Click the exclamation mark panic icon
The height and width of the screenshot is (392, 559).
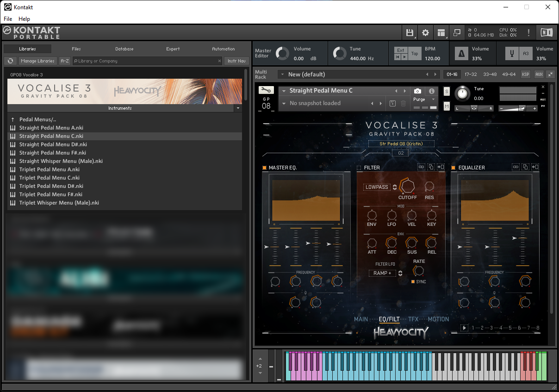pos(528,32)
